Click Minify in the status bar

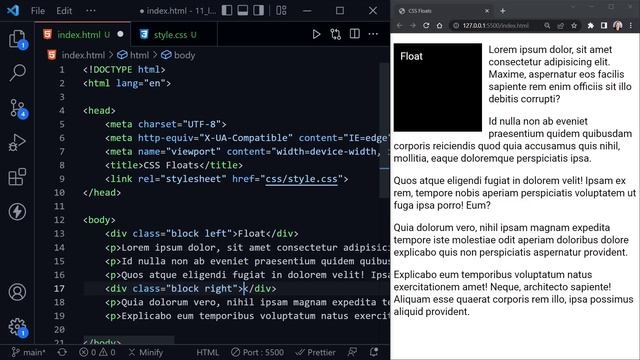(146, 352)
